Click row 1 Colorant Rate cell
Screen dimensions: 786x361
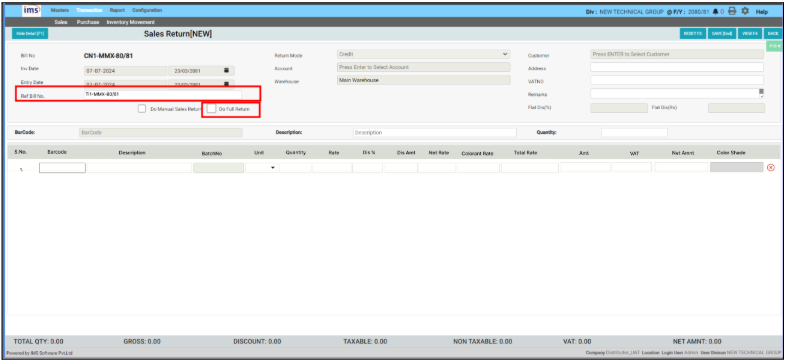478,168
